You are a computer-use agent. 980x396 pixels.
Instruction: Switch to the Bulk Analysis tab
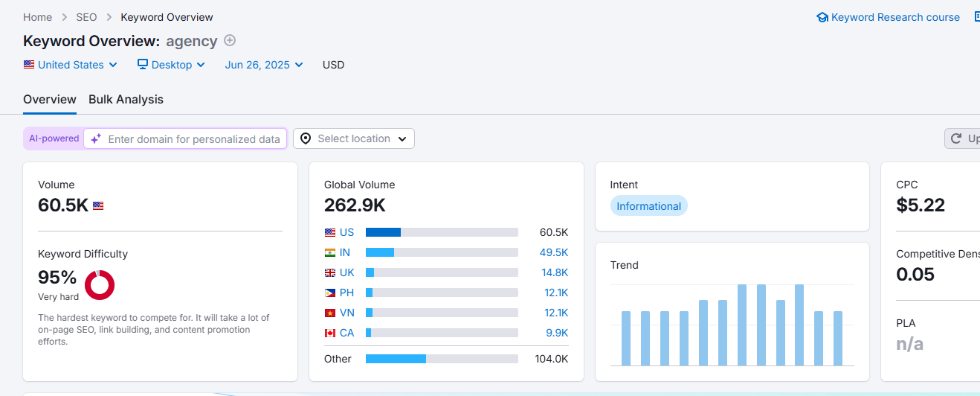click(126, 99)
